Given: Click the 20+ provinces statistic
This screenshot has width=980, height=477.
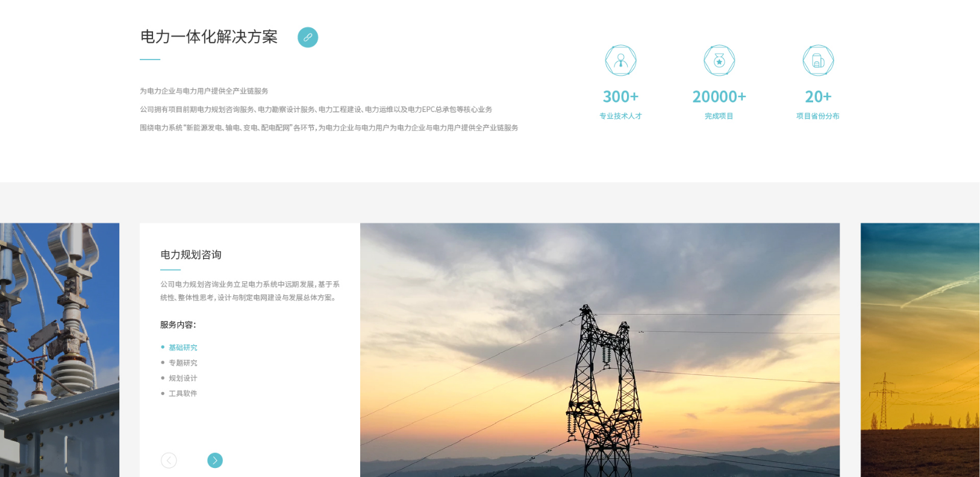Looking at the screenshot, I should [818, 96].
